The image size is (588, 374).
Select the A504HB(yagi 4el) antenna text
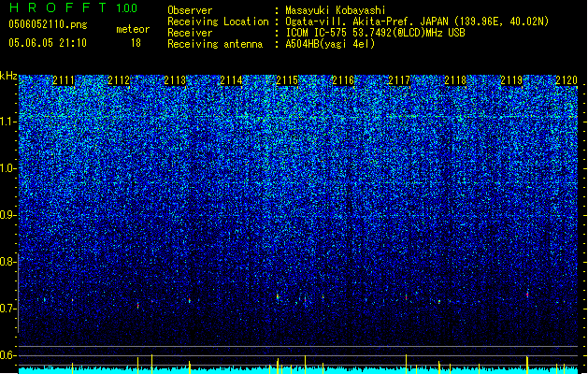point(330,44)
